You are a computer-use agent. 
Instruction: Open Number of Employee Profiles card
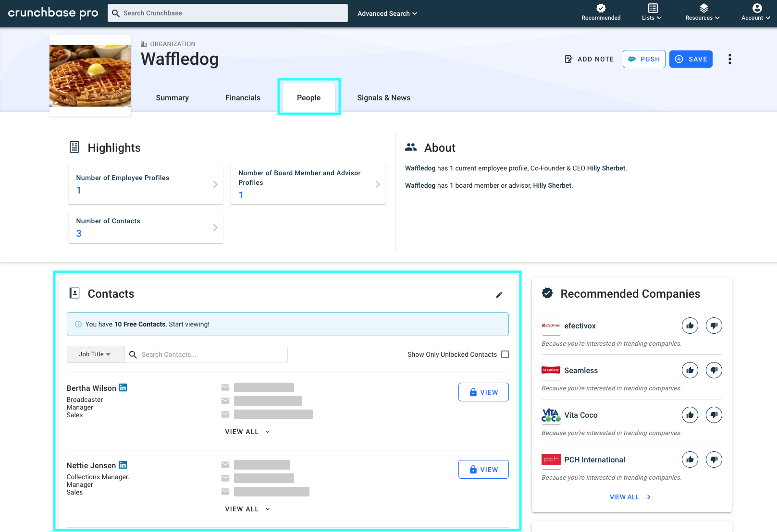pyautogui.click(x=146, y=184)
